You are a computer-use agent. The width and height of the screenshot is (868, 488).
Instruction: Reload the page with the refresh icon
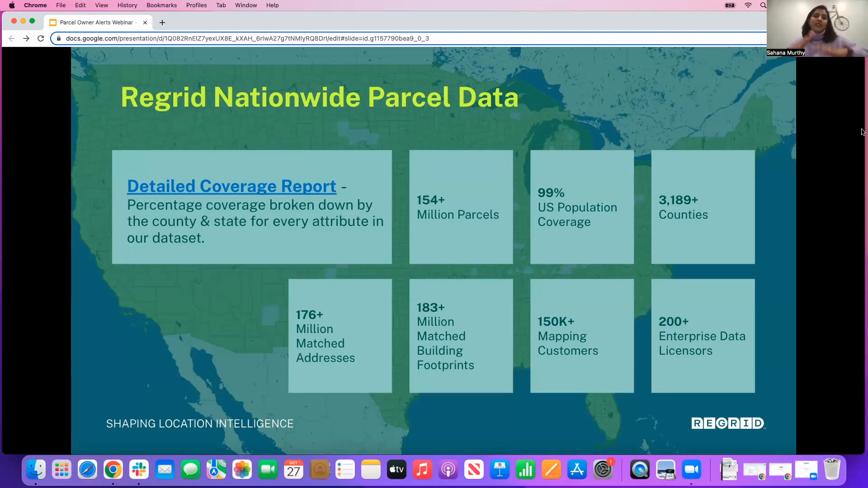tap(41, 38)
